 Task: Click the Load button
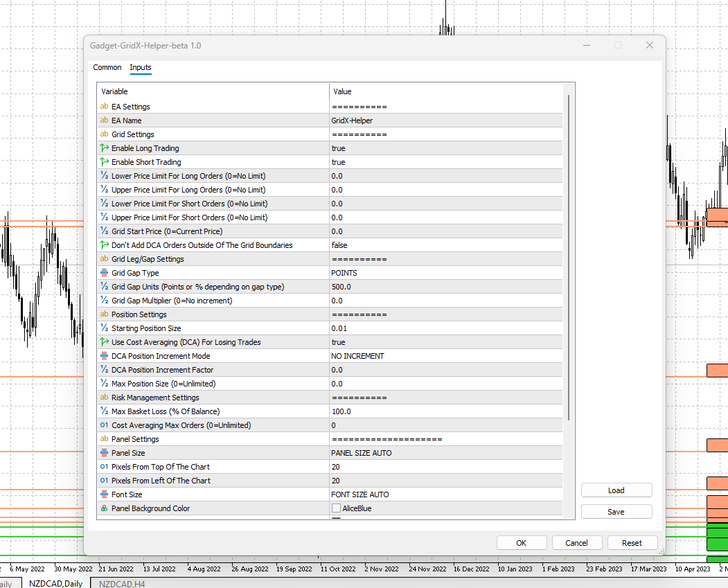pyautogui.click(x=616, y=490)
